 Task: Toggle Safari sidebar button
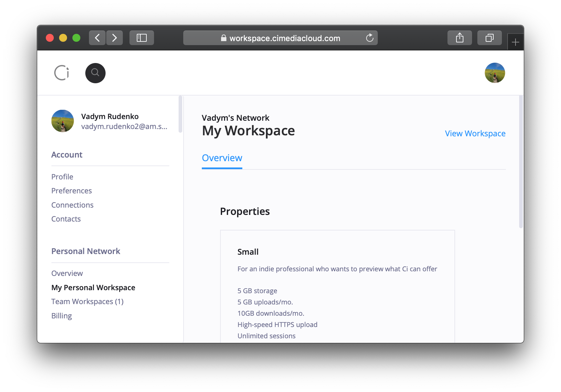click(x=142, y=38)
